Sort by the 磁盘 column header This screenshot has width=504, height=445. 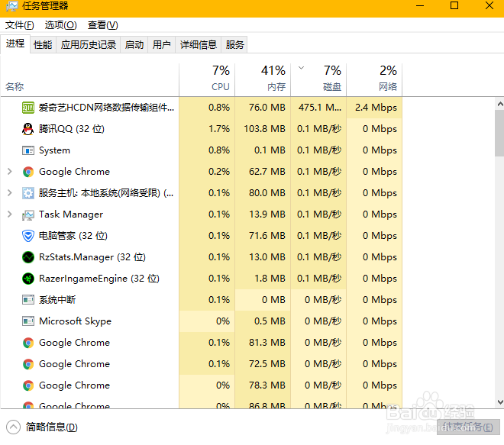pos(318,80)
